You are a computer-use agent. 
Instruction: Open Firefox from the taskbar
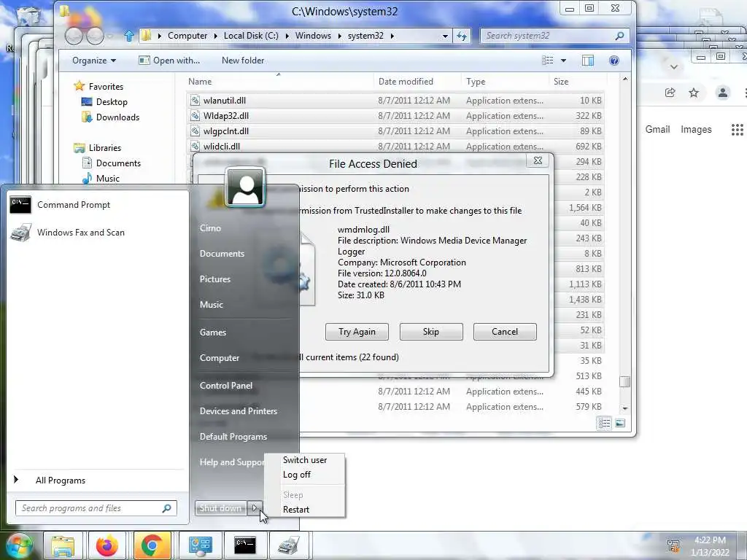tap(107, 545)
